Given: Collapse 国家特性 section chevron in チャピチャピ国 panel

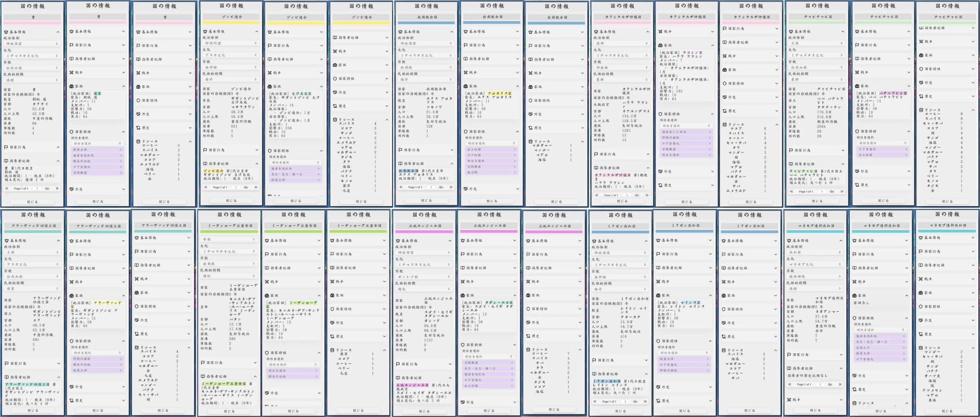Looking at the screenshot, I should [x=909, y=131].
